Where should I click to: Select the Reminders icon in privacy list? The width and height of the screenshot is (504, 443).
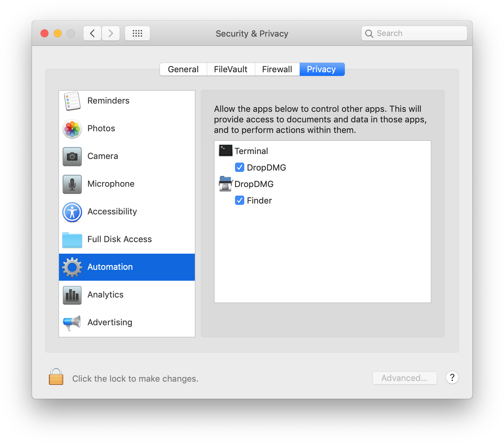click(x=72, y=101)
